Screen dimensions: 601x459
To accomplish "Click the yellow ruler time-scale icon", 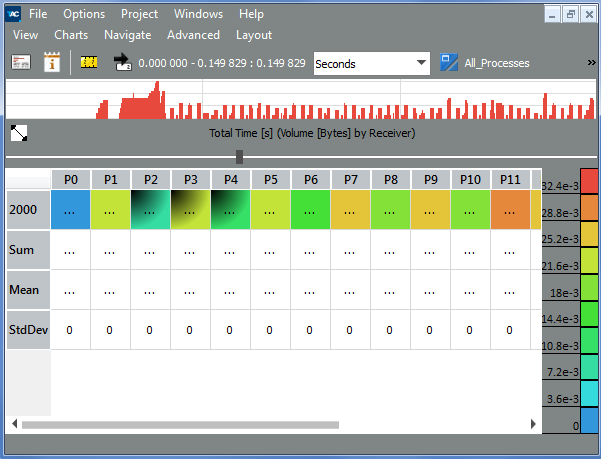I will coord(90,62).
